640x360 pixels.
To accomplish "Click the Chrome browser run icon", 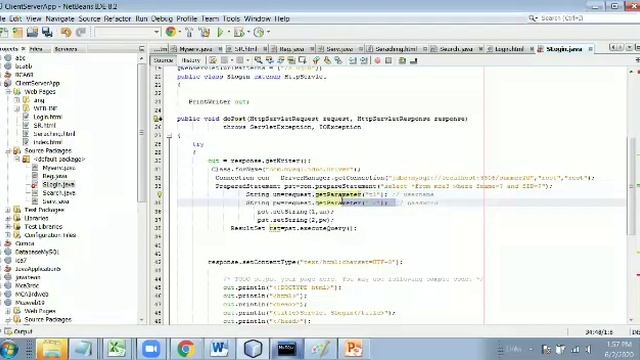I will (x=171, y=32).
